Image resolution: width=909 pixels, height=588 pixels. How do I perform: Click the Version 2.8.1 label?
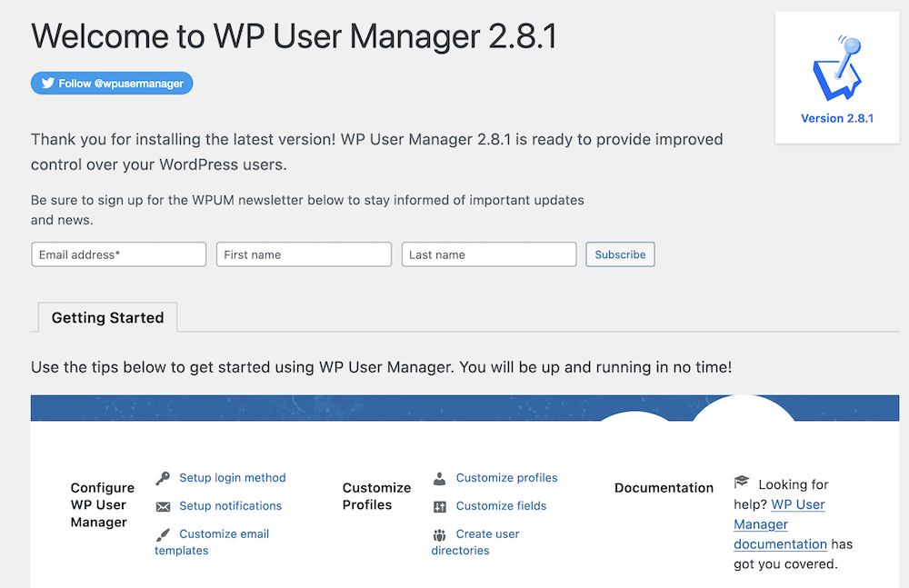click(x=837, y=118)
